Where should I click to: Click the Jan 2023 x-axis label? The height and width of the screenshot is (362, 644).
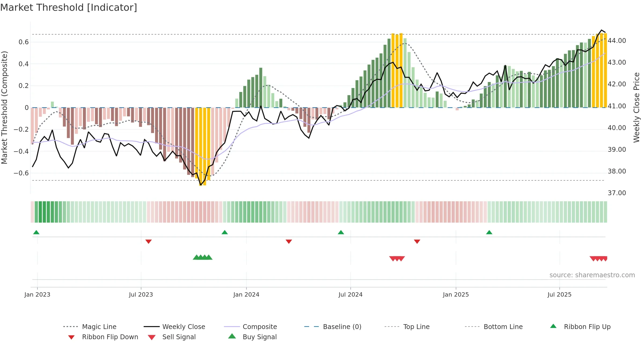[37, 294]
